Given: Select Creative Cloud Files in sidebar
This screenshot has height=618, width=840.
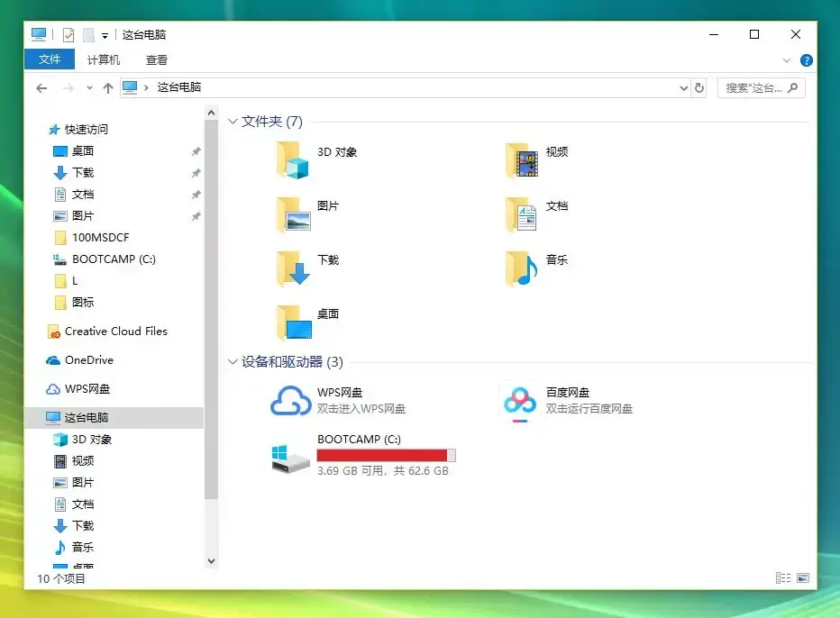Looking at the screenshot, I should 115,332.
